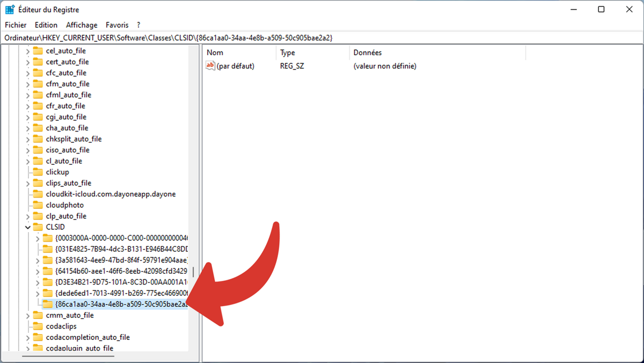The image size is (644, 363).
Task: Click the cloudphoto folder icon
Action: click(x=38, y=205)
